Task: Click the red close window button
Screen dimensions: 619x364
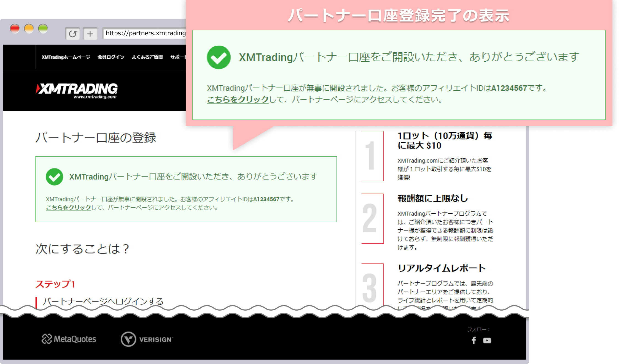Action: (15, 28)
